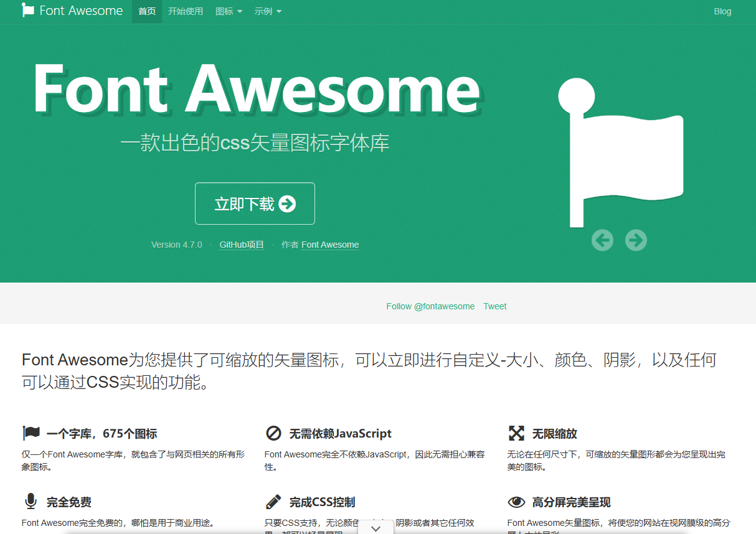Click heading 高分屏完美呈现
This screenshot has width=756, height=534.
[x=571, y=502]
